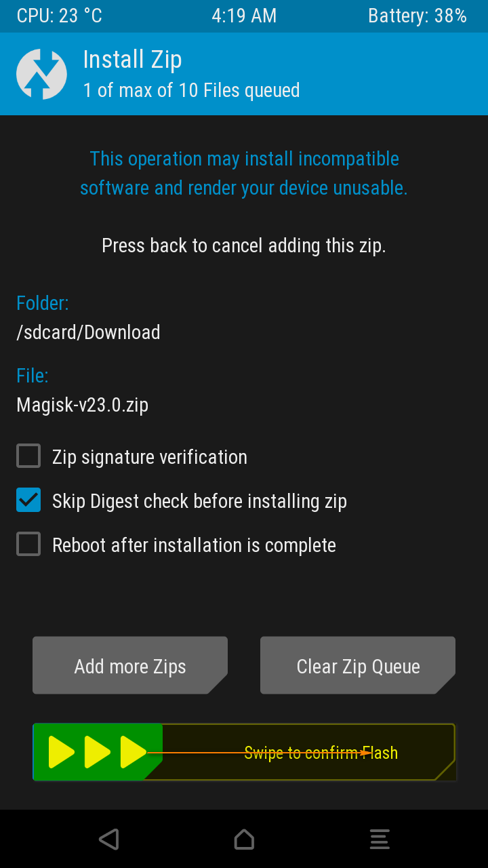Image resolution: width=488 pixels, height=868 pixels.
Task: Tap the files queued counter text
Action: click(191, 90)
